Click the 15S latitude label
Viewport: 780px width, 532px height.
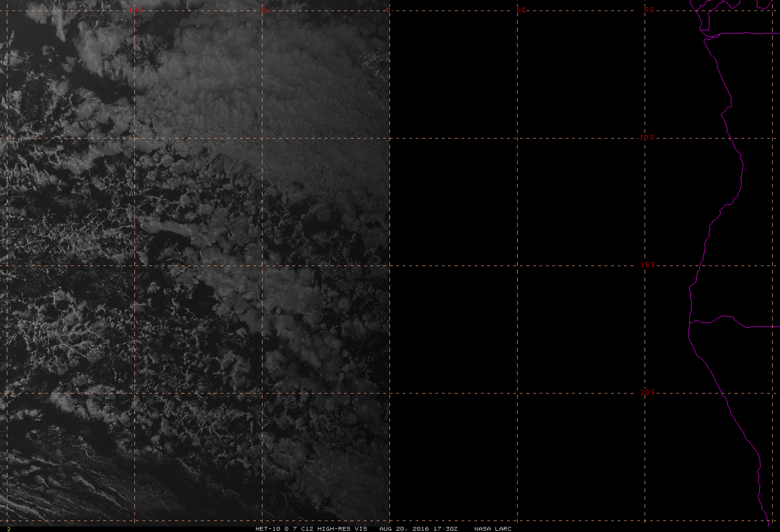(x=647, y=265)
